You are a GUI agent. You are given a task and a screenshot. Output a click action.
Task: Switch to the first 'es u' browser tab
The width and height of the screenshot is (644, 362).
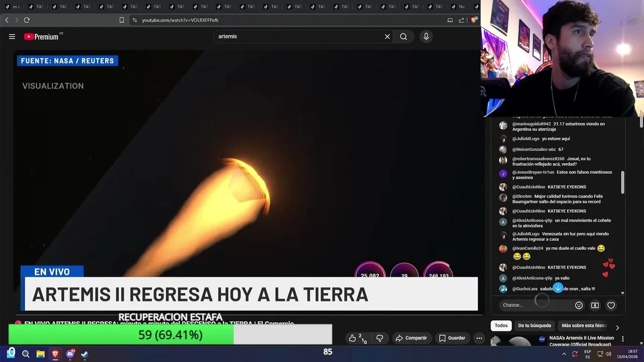coord(13,7)
